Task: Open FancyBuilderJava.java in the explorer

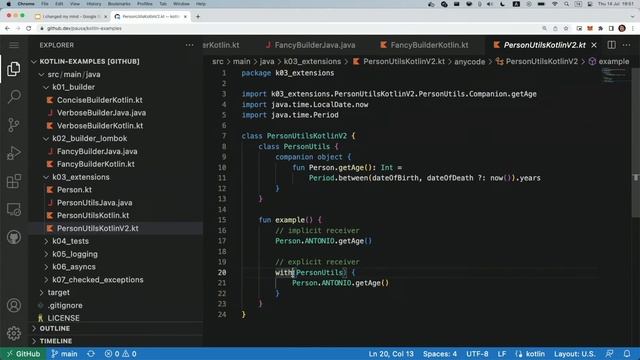Action: [97, 151]
